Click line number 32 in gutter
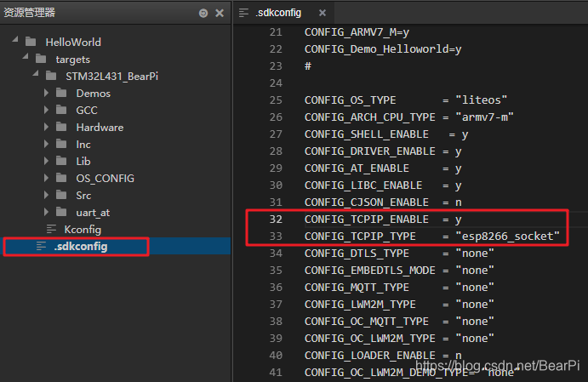Image resolution: width=588 pixels, height=382 pixels. pyautogui.click(x=276, y=219)
